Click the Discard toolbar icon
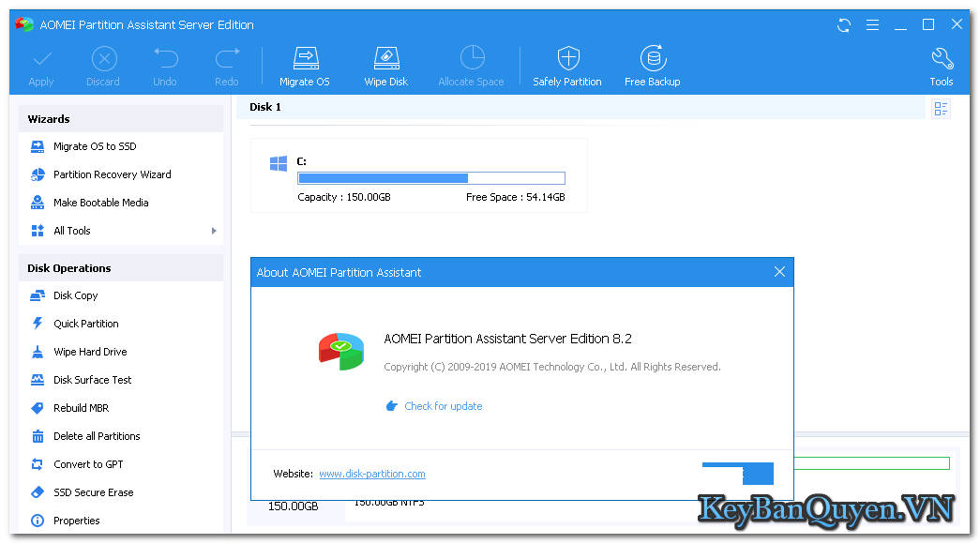The height and width of the screenshot is (544, 980). 104,59
